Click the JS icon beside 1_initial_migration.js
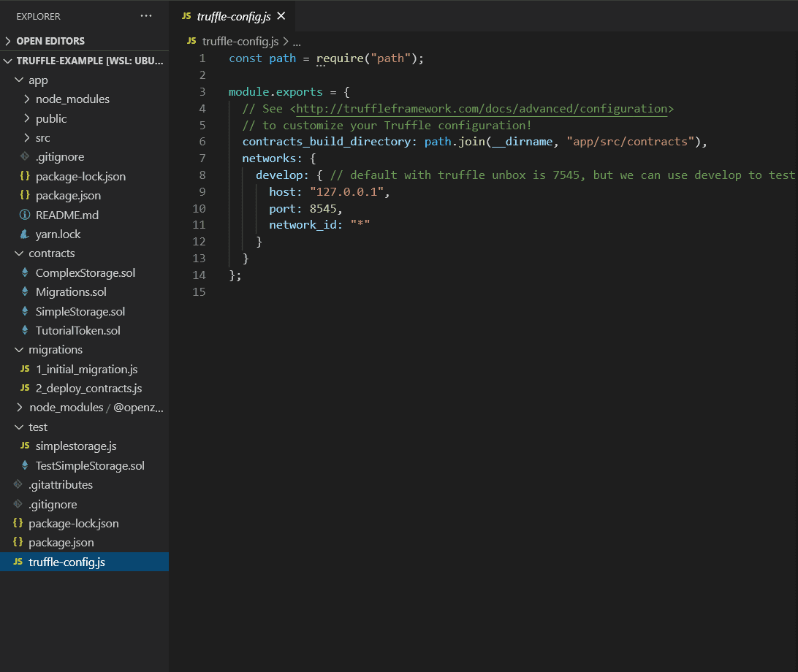 [25, 370]
